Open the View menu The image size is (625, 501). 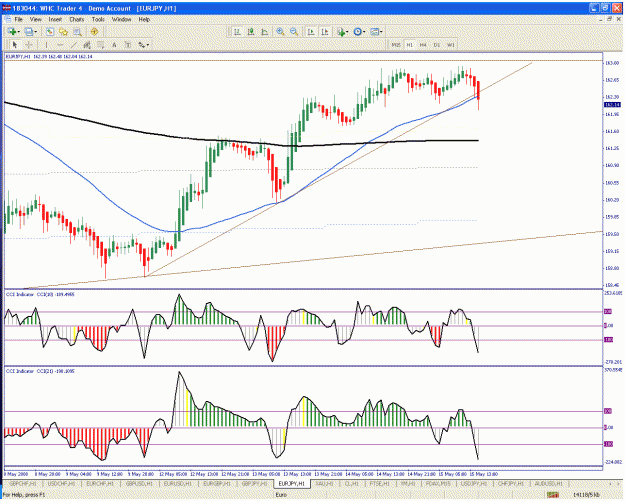[x=35, y=19]
